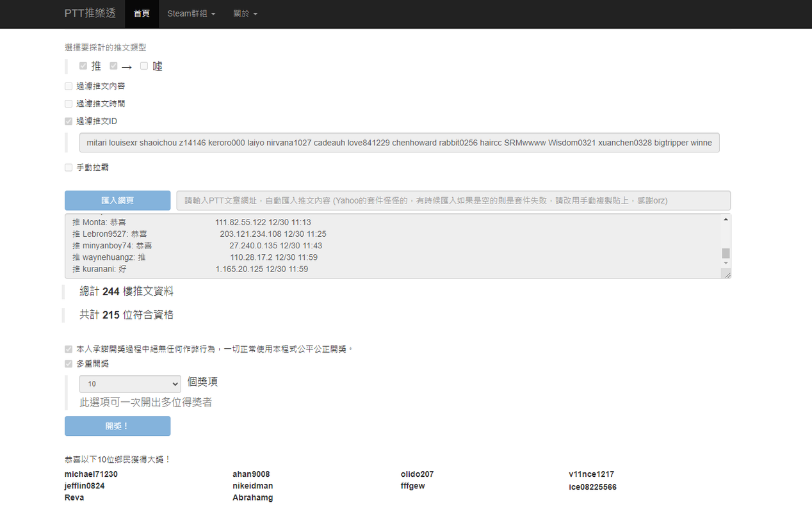Click the comment textarea scrollbar thumb
Viewport: 812px width, 512px height.
coord(726,253)
